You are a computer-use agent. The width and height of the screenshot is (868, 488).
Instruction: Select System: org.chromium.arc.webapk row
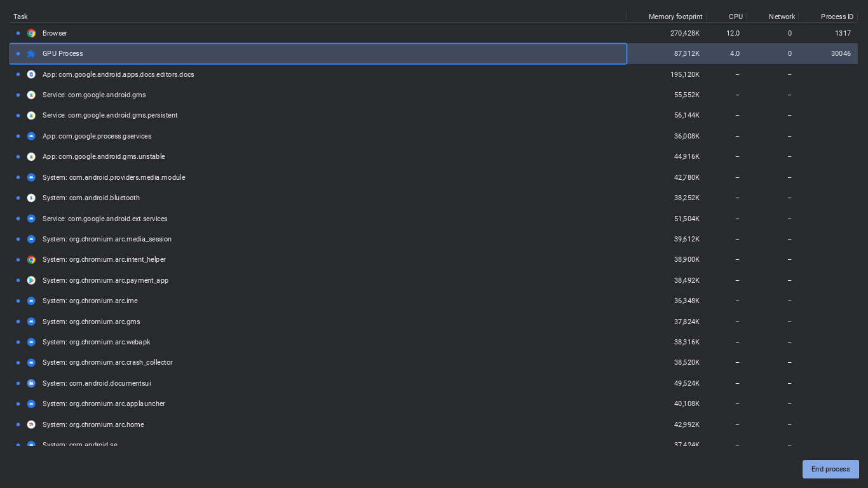point(433,342)
